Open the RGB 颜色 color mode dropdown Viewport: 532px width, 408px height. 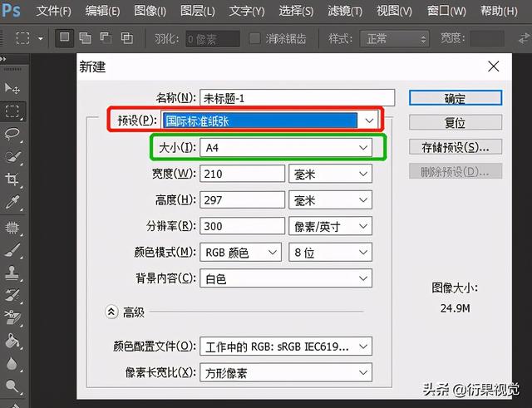click(240, 252)
